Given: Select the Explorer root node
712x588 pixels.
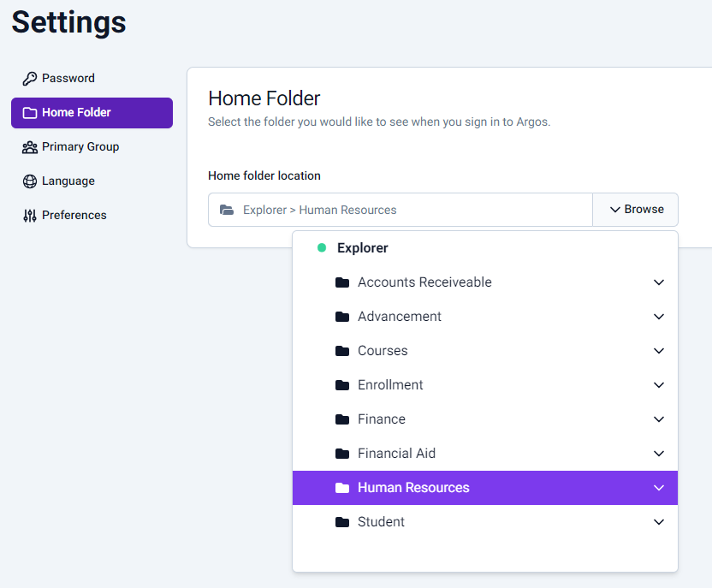Looking at the screenshot, I should click(485, 248).
